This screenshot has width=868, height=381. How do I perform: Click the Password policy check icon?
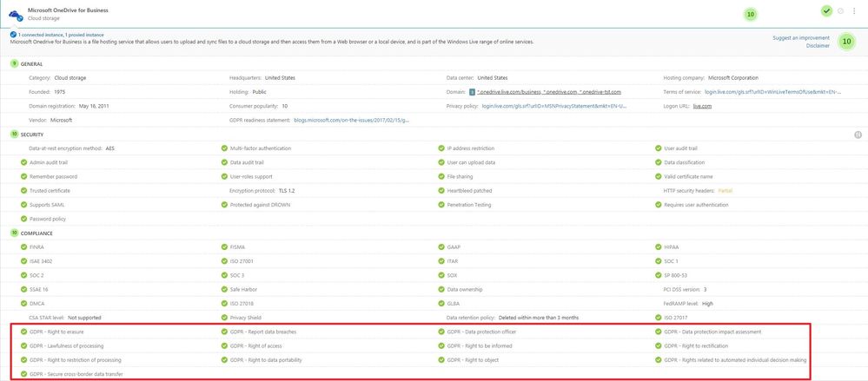pos(23,219)
